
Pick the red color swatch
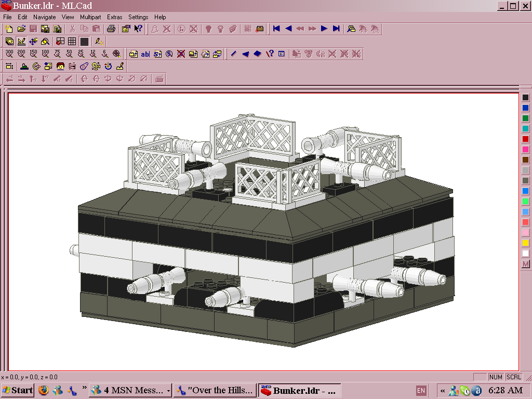(526, 139)
